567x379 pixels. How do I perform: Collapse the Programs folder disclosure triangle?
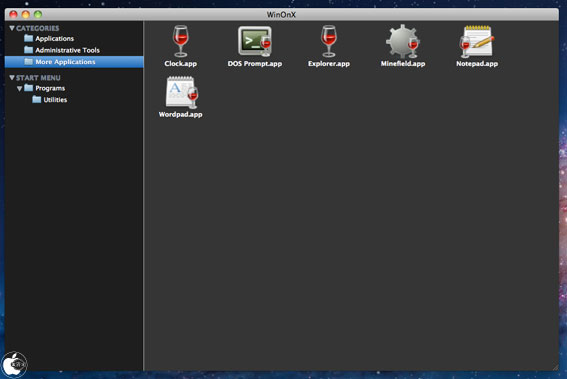(x=20, y=88)
